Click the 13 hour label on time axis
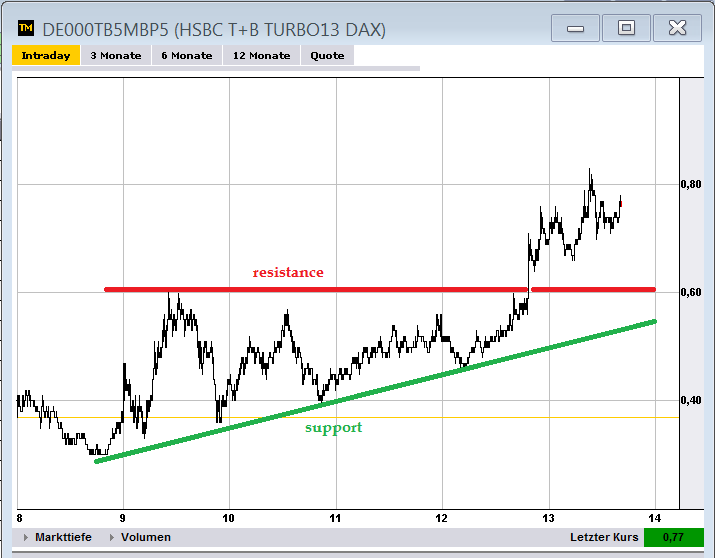Viewport: 715px width, 558px height. click(x=548, y=518)
